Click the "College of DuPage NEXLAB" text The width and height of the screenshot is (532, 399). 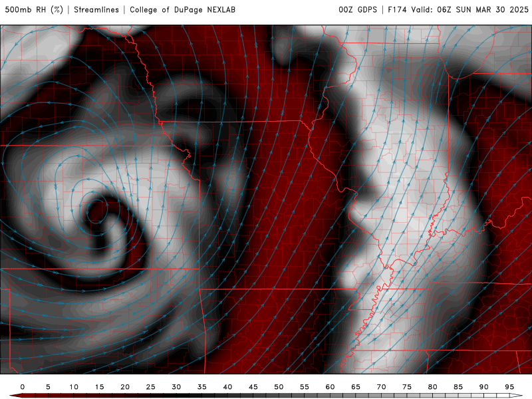click(182, 9)
